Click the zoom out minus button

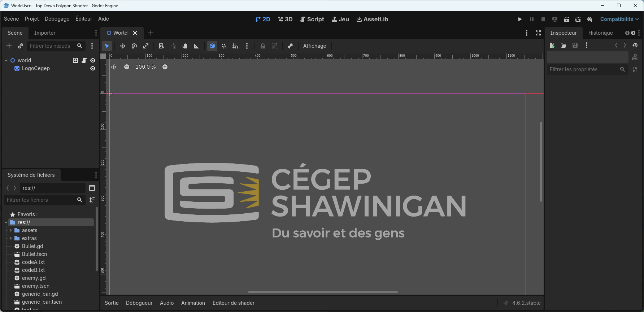127,67
